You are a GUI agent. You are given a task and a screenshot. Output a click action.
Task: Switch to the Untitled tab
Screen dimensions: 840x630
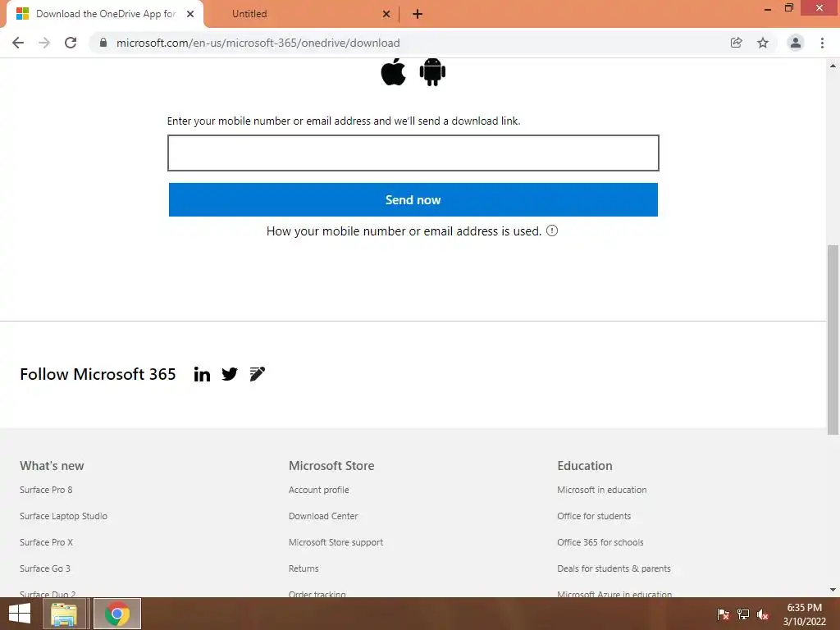point(304,14)
